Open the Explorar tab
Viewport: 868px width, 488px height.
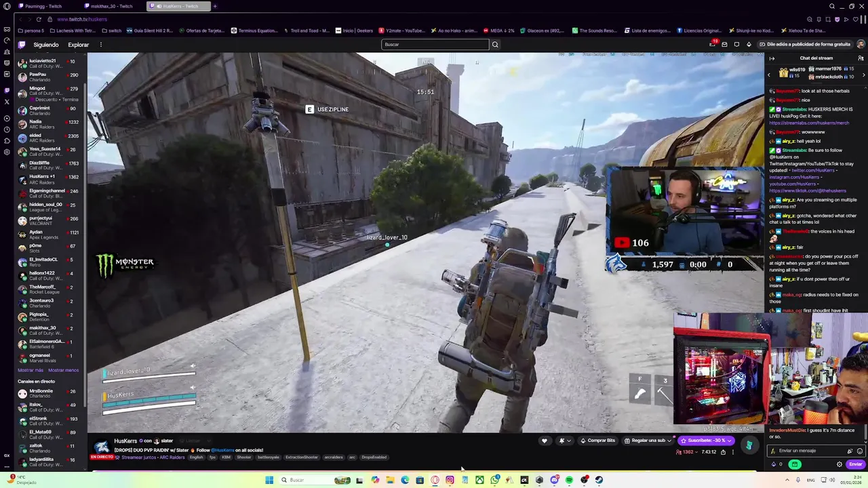point(78,45)
